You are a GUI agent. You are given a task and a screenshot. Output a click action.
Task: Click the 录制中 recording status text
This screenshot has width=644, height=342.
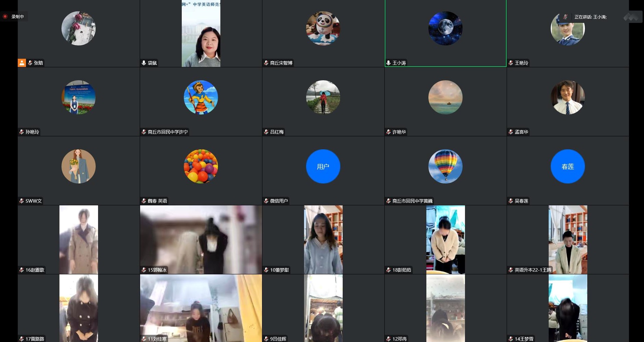(x=18, y=16)
